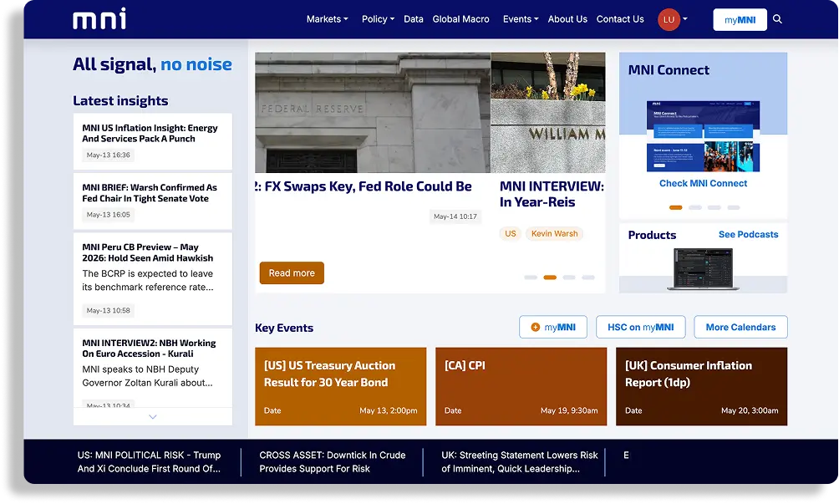Select second article carousel dot

550,277
